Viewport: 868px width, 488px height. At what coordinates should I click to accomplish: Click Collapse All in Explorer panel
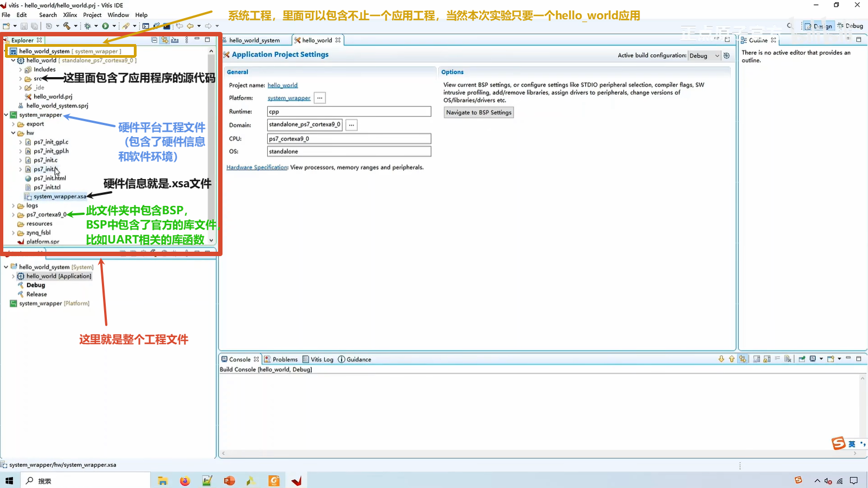154,40
